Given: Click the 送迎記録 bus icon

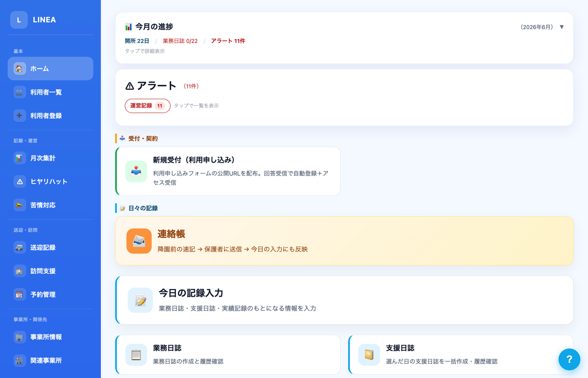Looking at the screenshot, I should [x=19, y=247].
